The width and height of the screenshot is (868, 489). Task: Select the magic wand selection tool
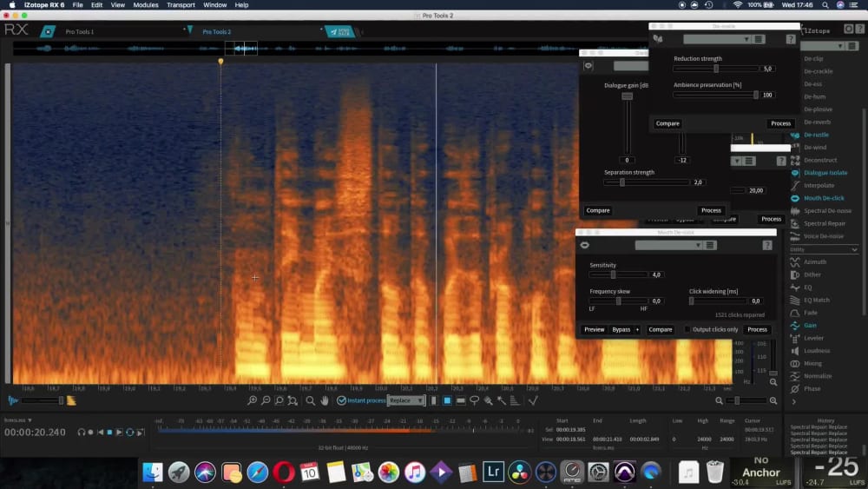point(502,400)
